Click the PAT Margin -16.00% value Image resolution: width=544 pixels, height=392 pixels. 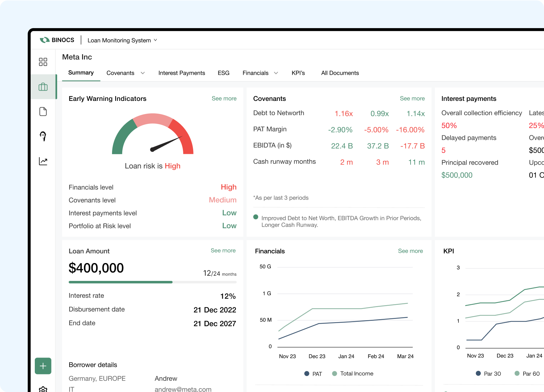tap(410, 130)
